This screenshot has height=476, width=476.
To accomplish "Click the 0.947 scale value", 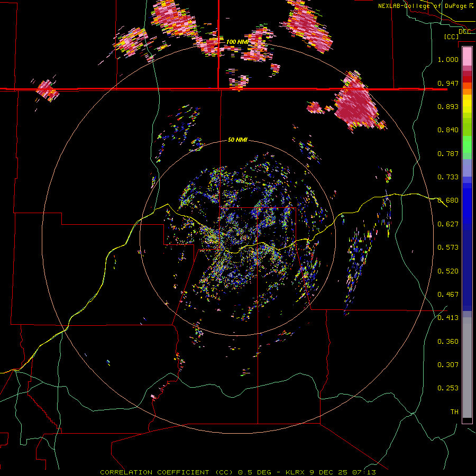I will pyautogui.click(x=448, y=83).
